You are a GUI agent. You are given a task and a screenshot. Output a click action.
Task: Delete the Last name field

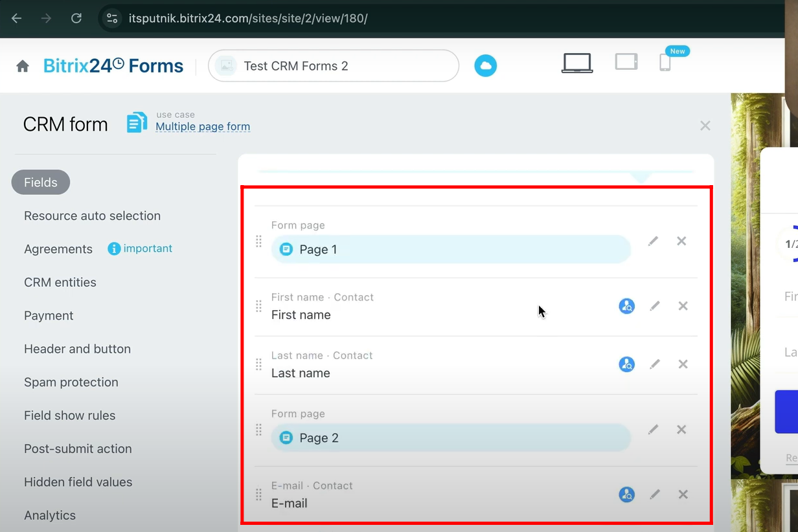[x=683, y=364]
